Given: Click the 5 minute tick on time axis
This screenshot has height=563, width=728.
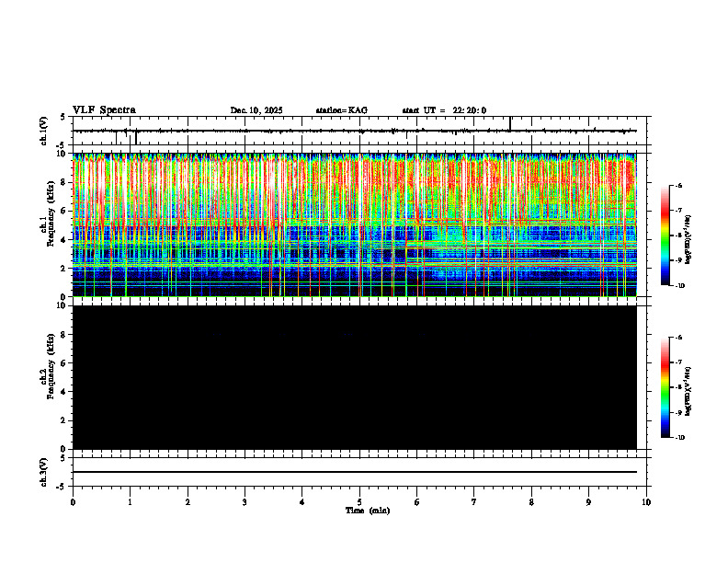Looking at the screenshot, I should [x=359, y=502].
